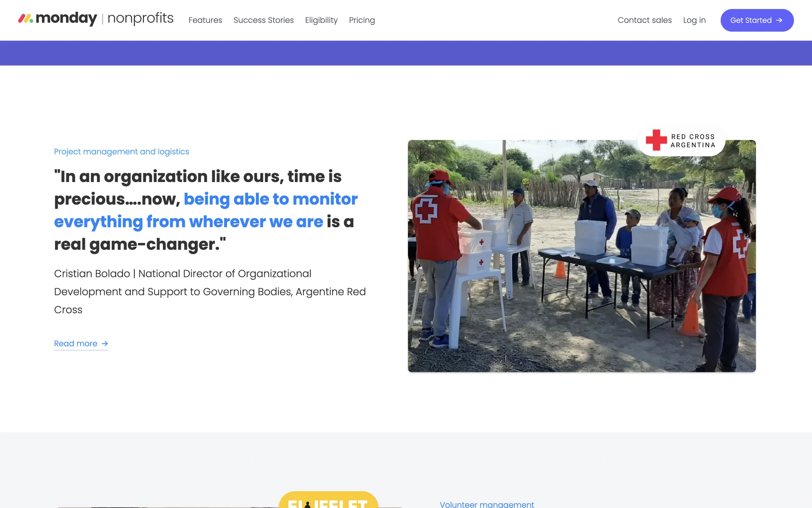Click the yellow logo badge at bottom

coord(328,500)
